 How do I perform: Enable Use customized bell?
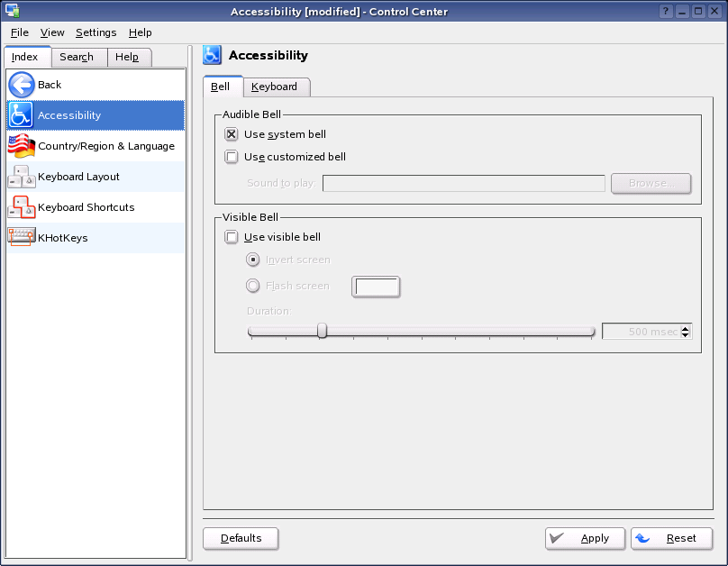point(232,157)
